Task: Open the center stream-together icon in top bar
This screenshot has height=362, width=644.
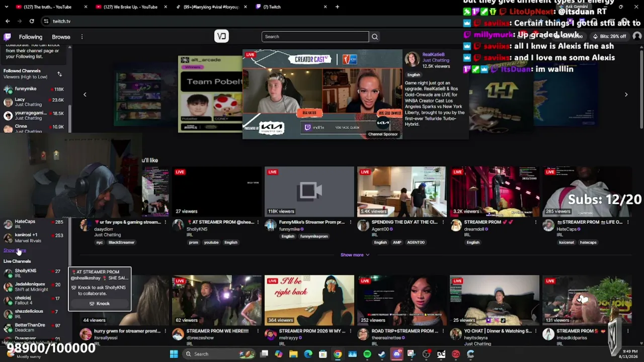Action: tap(221, 36)
